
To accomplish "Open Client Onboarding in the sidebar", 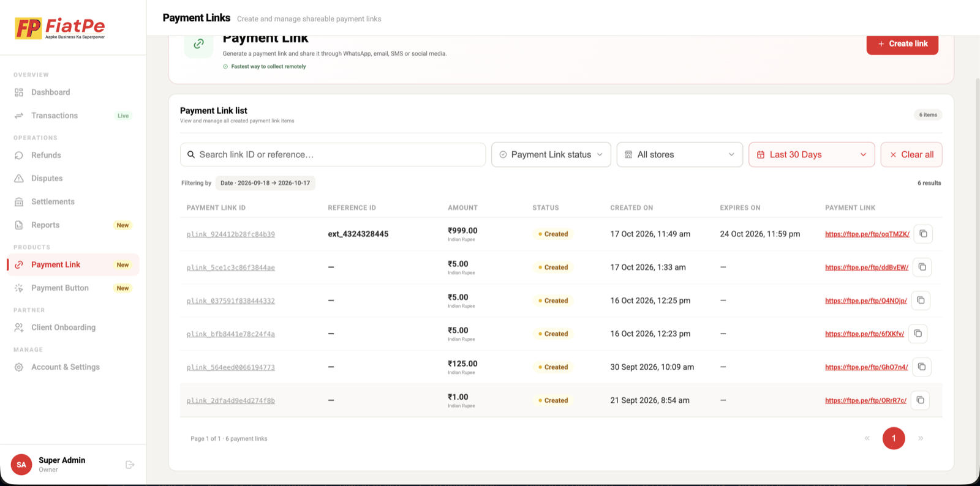I will (73, 327).
